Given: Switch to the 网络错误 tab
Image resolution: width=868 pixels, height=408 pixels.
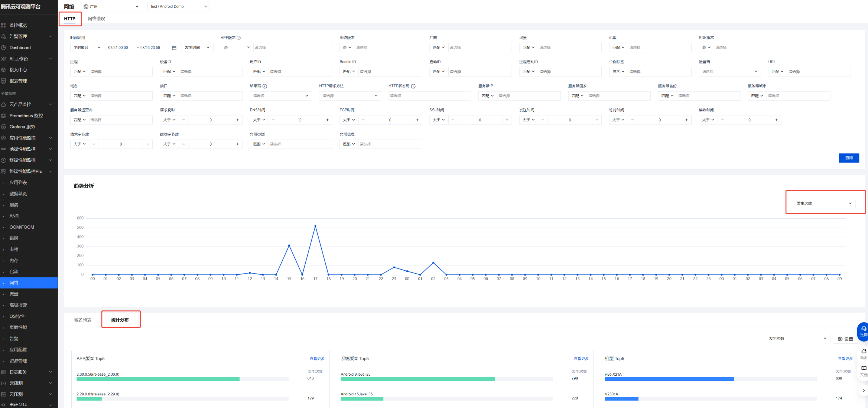Looking at the screenshot, I should pyautogui.click(x=96, y=19).
